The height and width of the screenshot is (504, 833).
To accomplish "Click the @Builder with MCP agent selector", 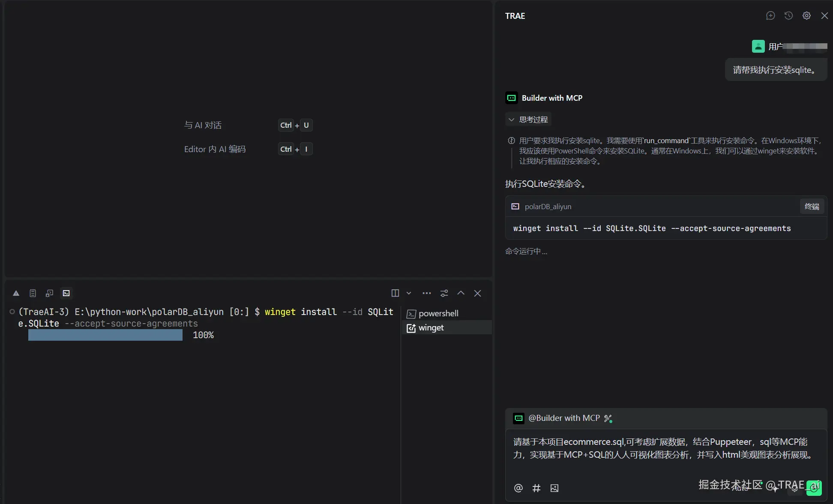I will point(563,418).
